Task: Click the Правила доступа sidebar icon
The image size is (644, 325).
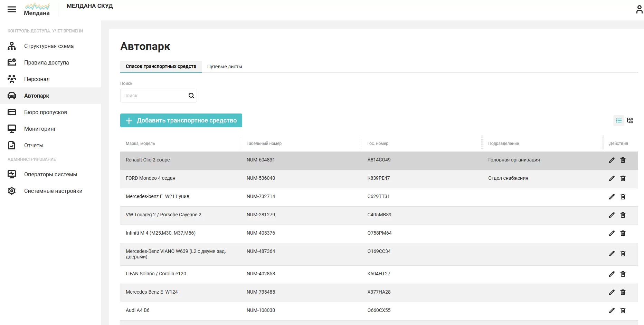Action: point(12,62)
